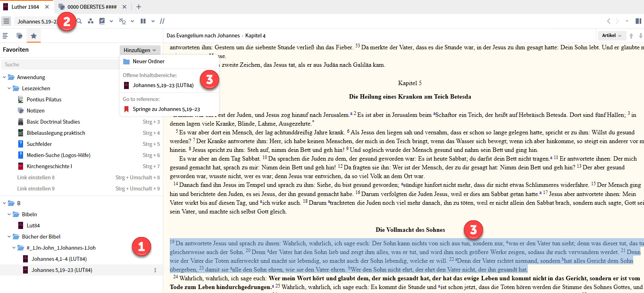
Task: Open the Pontius Pilatus bookmark
Action: (44, 99)
